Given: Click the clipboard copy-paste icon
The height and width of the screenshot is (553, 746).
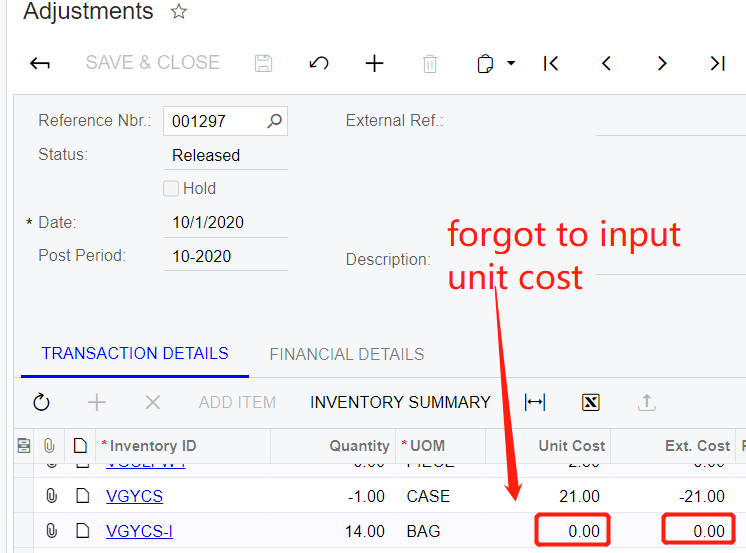Looking at the screenshot, I should [x=485, y=64].
